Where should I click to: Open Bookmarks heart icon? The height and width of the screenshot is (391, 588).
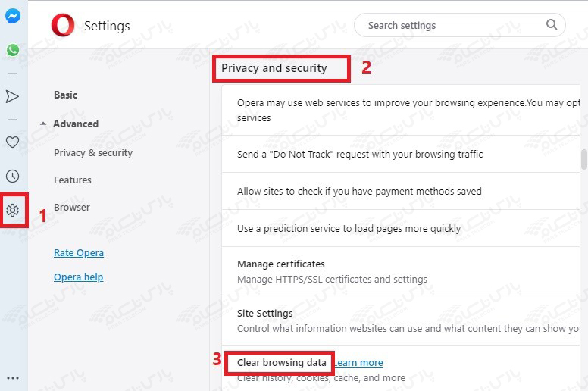pyautogui.click(x=12, y=142)
